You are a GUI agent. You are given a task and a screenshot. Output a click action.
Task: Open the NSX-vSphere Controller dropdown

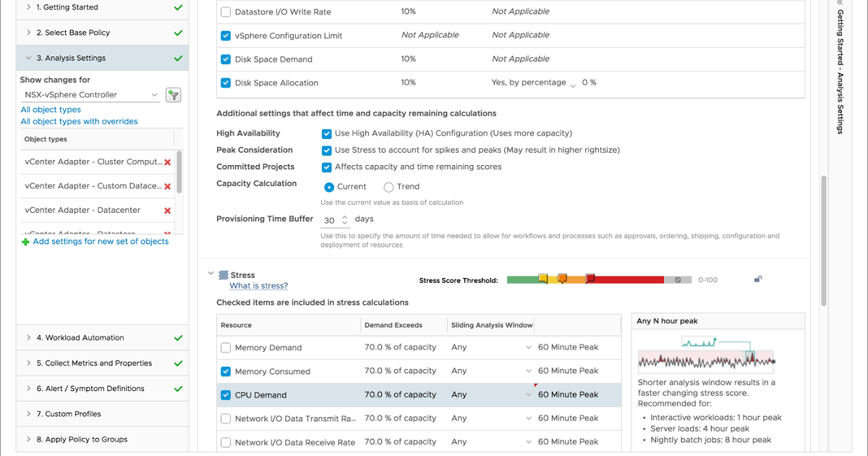(x=90, y=95)
